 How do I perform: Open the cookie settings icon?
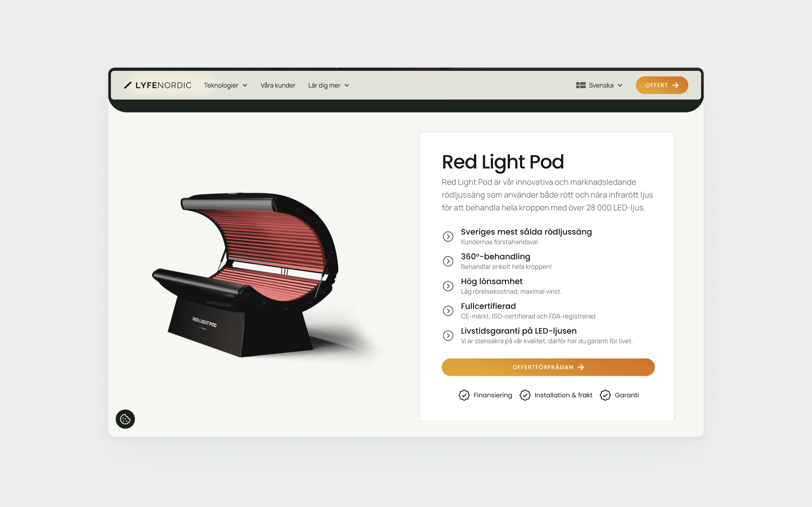coord(125,419)
